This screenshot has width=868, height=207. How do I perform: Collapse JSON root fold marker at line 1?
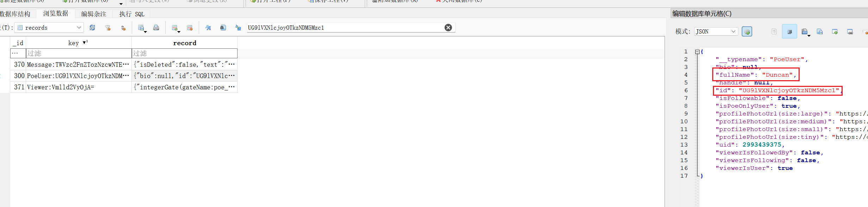click(697, 52)
